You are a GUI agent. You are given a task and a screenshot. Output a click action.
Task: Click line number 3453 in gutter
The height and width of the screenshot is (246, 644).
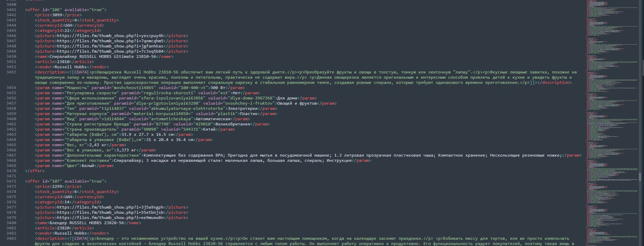11,72
